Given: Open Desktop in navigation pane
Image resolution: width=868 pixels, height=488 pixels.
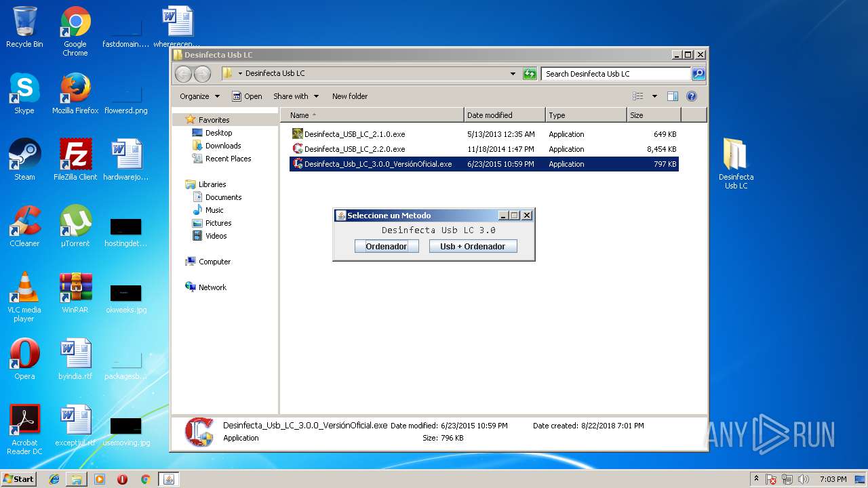Looking at the screenshot, I should [218, 133].
